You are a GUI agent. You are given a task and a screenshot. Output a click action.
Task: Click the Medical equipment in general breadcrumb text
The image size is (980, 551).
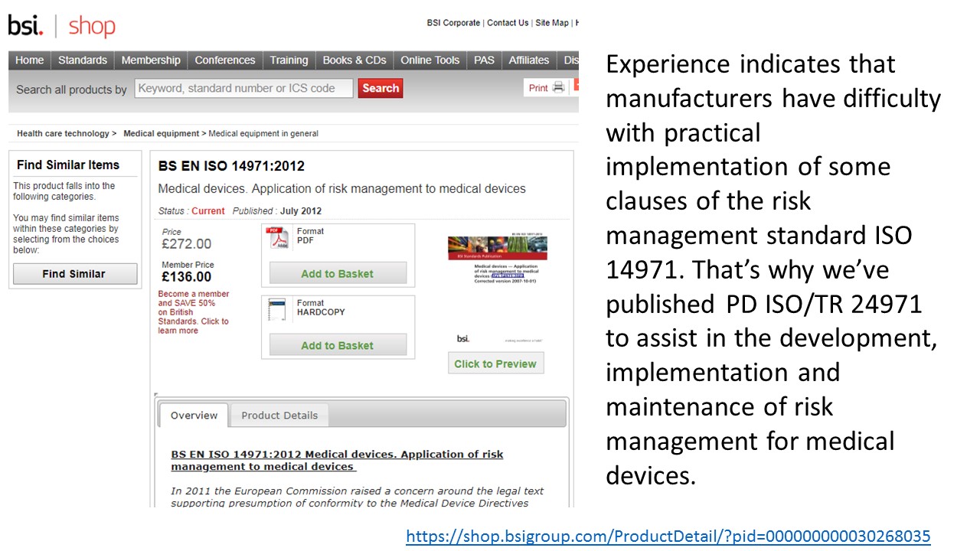click(263, 133)
